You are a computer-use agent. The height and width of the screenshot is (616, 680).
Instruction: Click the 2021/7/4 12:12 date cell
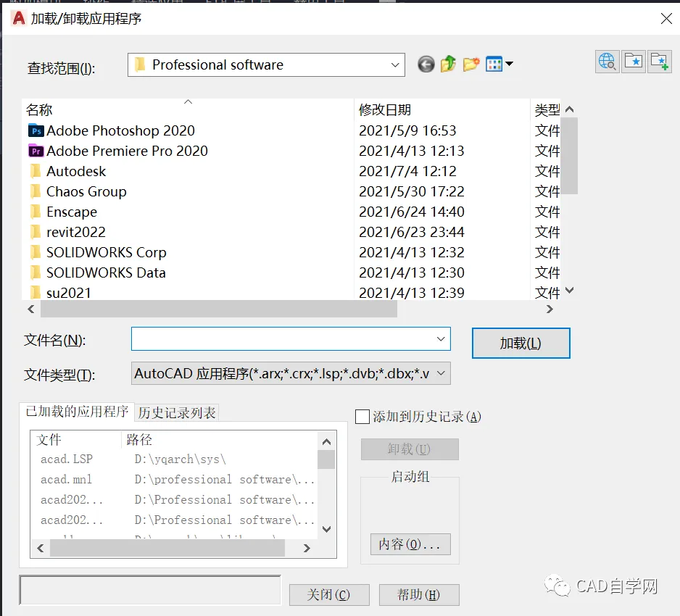pos(407,171)
